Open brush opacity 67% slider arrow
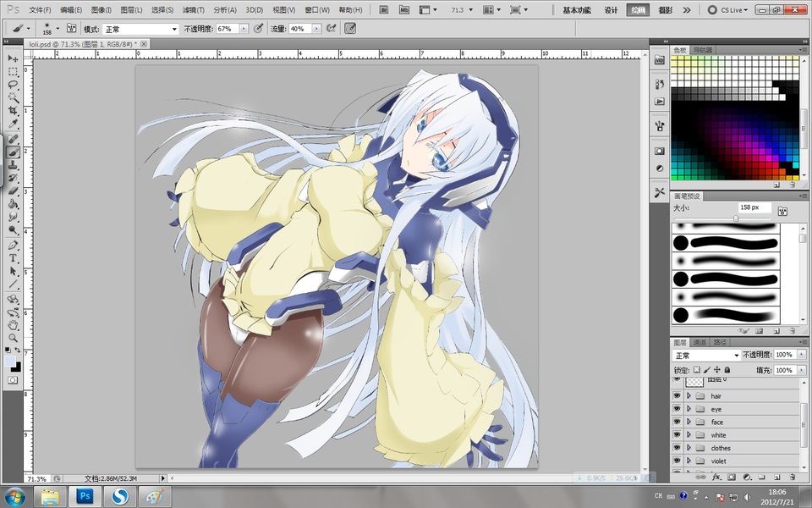The width and height of the screenshot is (812, 508). [244, 29]
